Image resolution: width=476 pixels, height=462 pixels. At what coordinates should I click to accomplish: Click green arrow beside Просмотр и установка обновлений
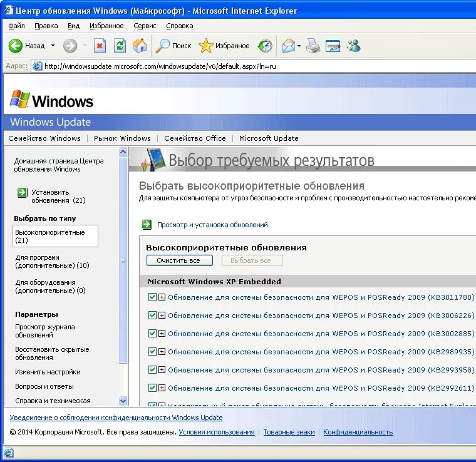[x=147, y=225]
